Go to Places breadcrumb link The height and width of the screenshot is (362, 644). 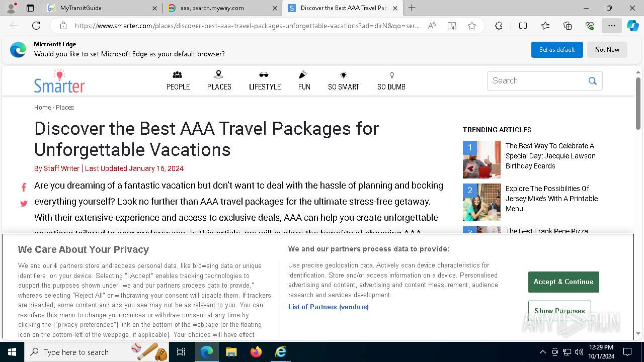(65, 108)
